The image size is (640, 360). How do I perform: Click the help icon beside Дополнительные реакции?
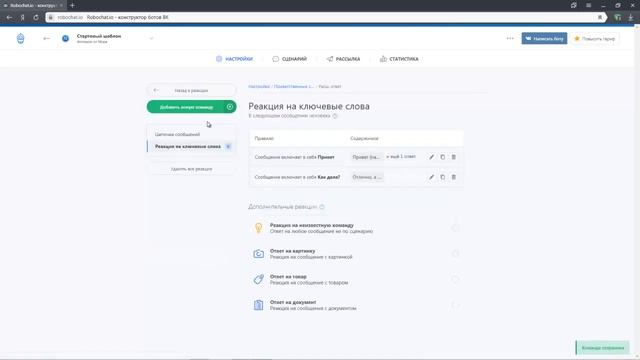pyautogui.click(x=322, y=207)
